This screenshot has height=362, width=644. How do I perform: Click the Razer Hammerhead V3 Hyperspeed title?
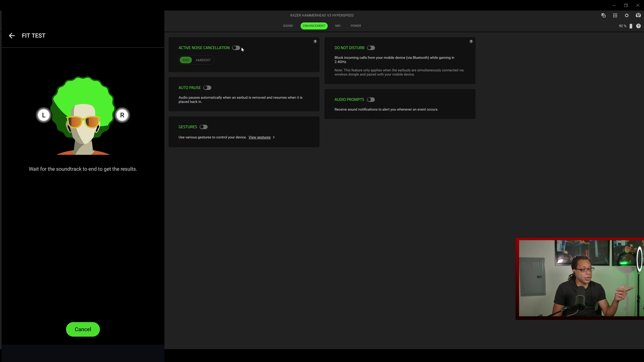coord(322,15)
